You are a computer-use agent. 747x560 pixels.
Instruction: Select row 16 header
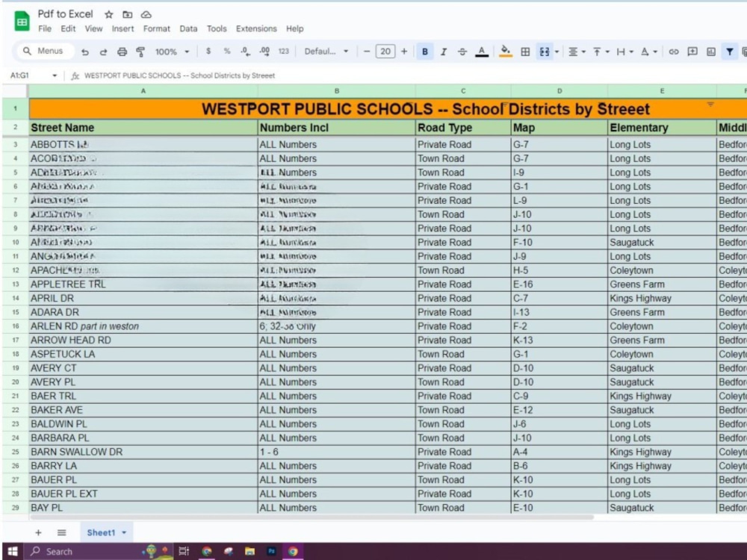click(15, 326)
